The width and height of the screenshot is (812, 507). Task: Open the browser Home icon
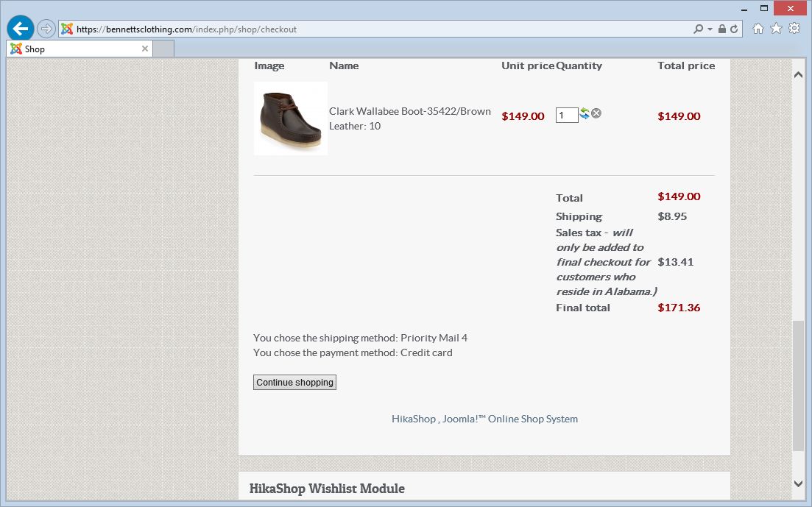pos(758,29)
